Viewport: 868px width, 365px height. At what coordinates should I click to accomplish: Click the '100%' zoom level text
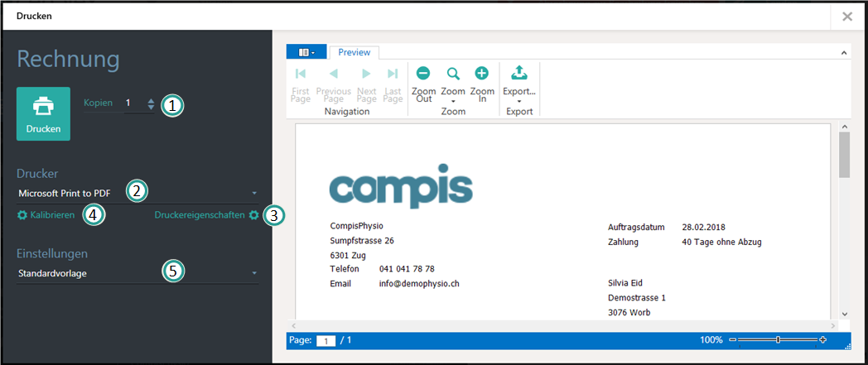[711, 339]
